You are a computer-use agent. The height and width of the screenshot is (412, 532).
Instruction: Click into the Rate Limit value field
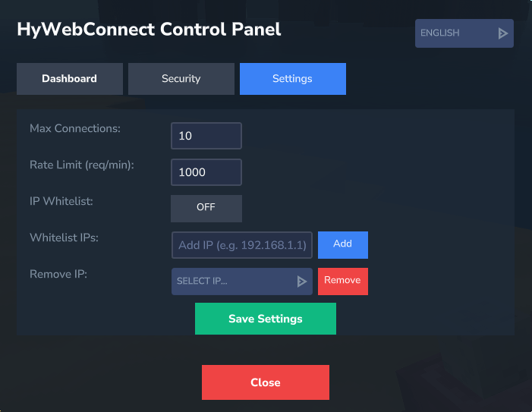coord(206,172)
